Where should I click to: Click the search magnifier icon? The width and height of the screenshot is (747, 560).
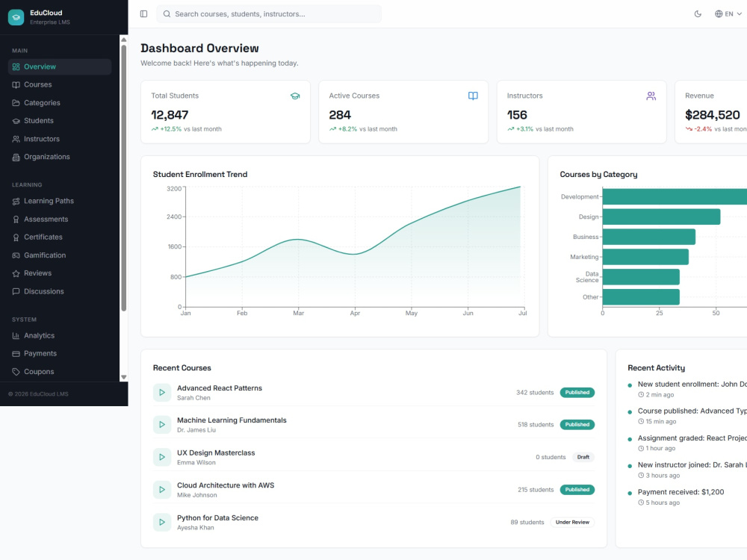(x=167, y=13)
